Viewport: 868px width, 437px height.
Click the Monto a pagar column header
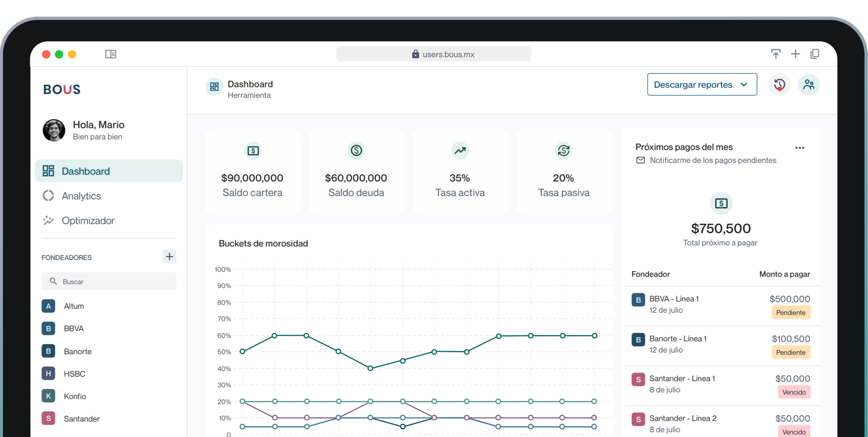pyautogui.click(x=785, y=274)
